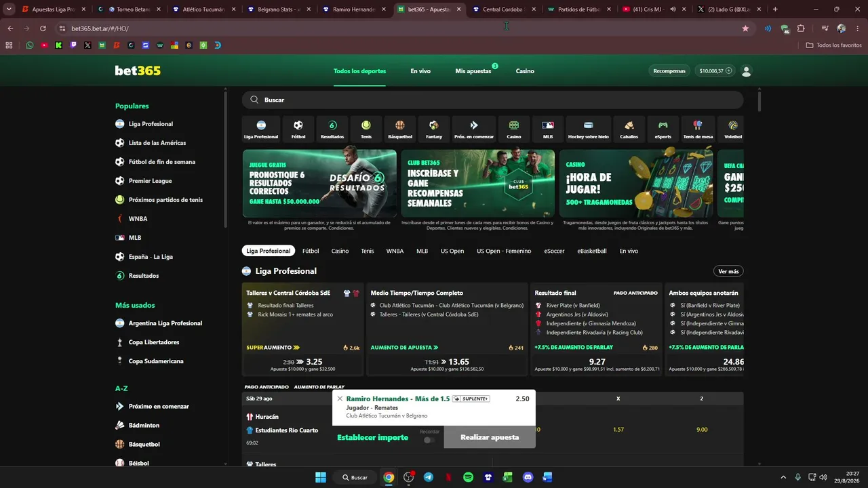Image resolution: width=868 pixels, height=488 pixels.
Task: Open the Resultados 6 icon
Action: [x=332, y=129]
